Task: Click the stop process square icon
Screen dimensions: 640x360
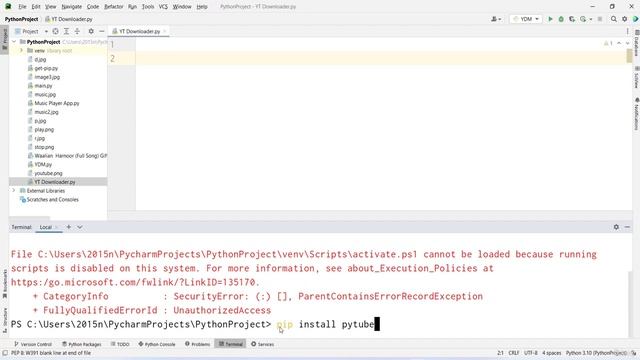Action: (x=600, y=19)
